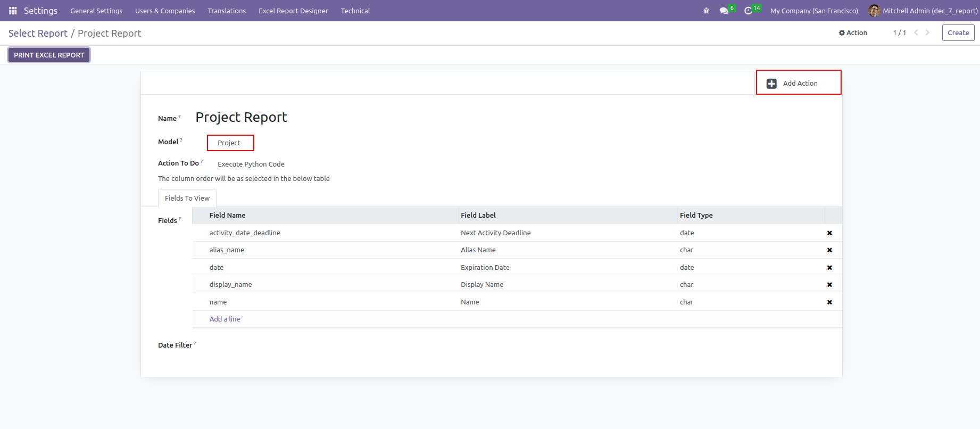This screenshot has width=980, height=429.
Task: Remove the activity_date_deadline field row
Action: click(829, 233)
